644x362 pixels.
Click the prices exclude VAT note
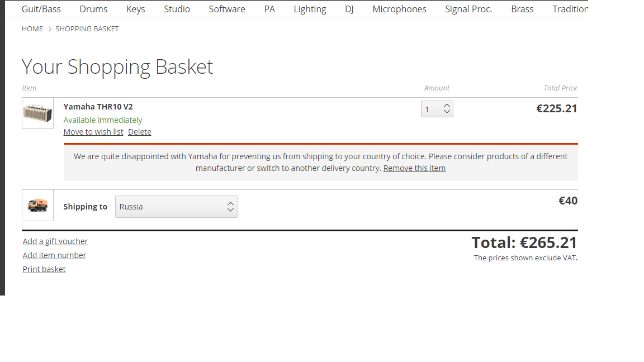click(525, 258)
